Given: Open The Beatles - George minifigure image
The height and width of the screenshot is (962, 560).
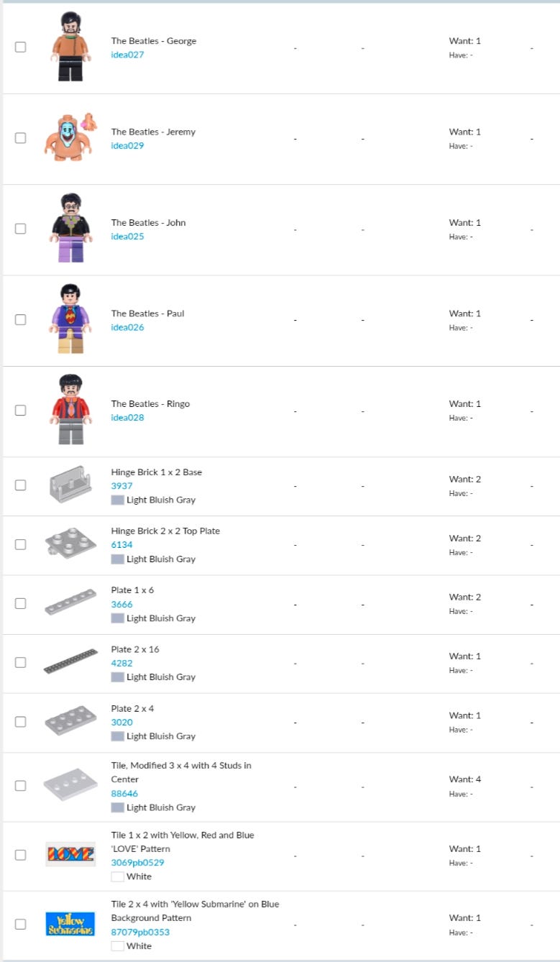Looking at the screenshot, I should pos(70,47).
